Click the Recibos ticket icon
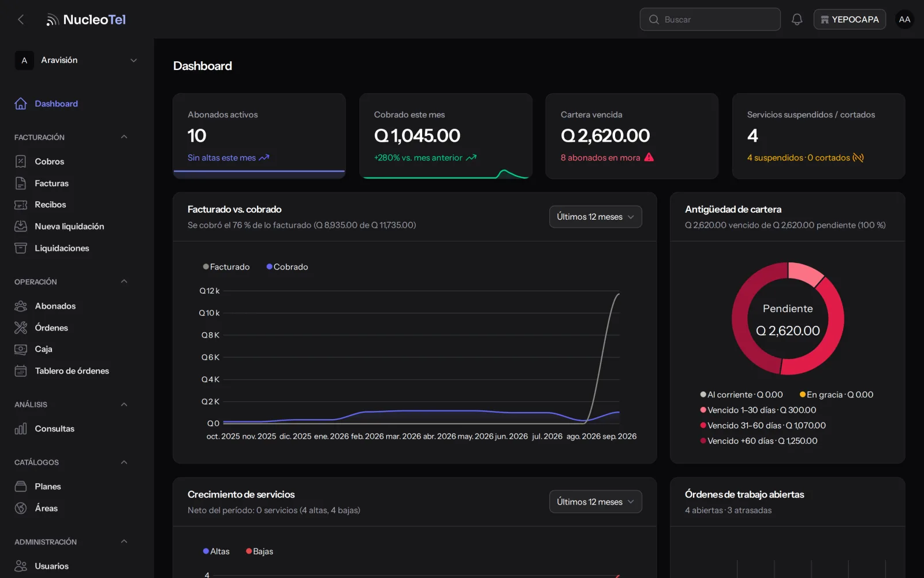Viewport: 924px width, 578px height. coord(21,205)
